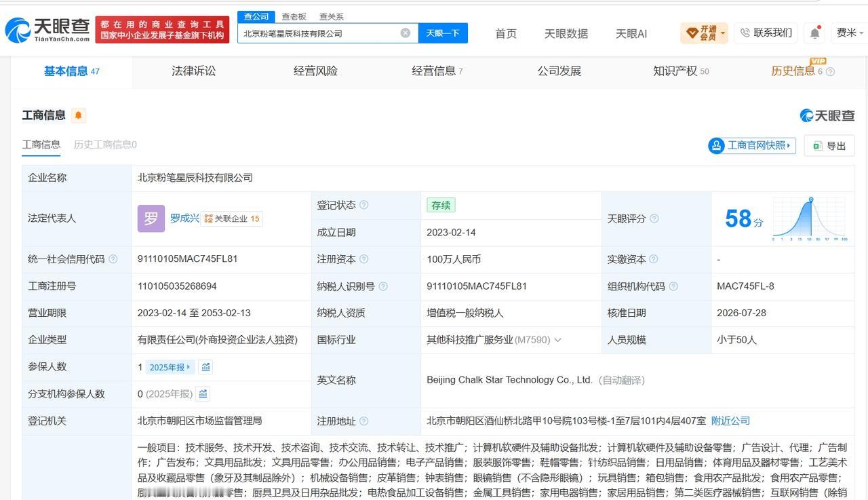The height and width of the screenshot is (500, 868).
Task: Open the 附近公司 nearby companies link
Action: 730,421
